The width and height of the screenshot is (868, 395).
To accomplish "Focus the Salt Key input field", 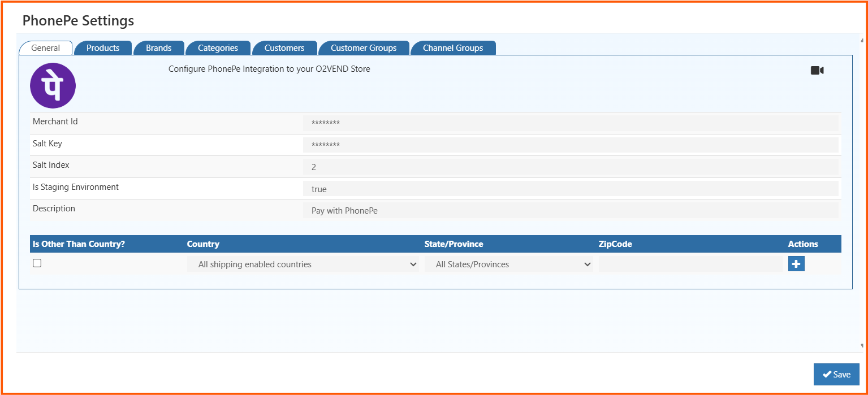I will tap(570, 145).
